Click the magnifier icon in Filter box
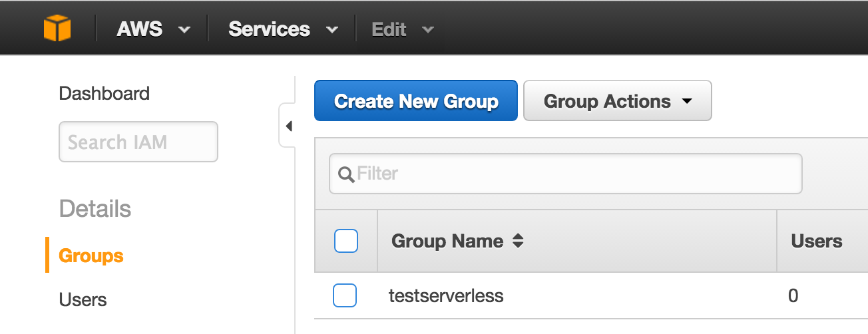868x334 pixels. tap(345, 174)
